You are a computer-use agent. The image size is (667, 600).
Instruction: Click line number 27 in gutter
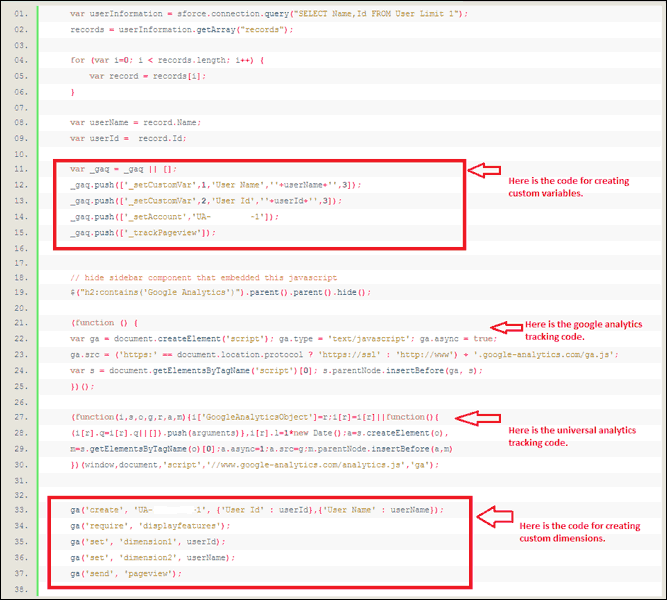(x=21, y=417)
